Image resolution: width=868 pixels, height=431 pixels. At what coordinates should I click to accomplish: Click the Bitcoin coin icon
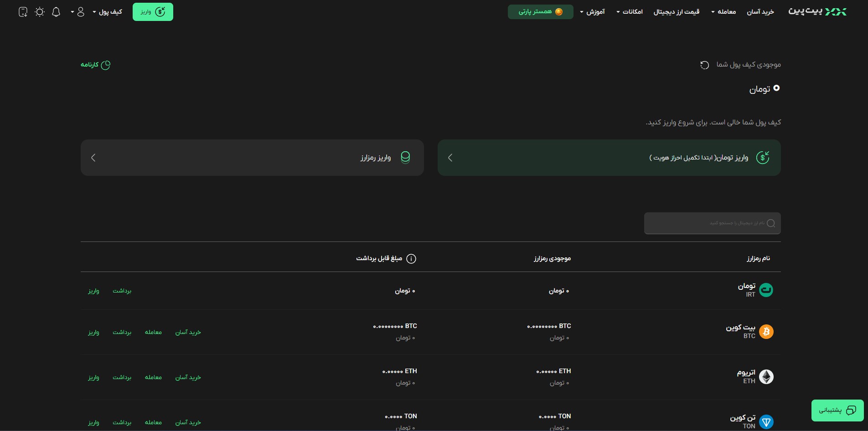click(766, 331)
